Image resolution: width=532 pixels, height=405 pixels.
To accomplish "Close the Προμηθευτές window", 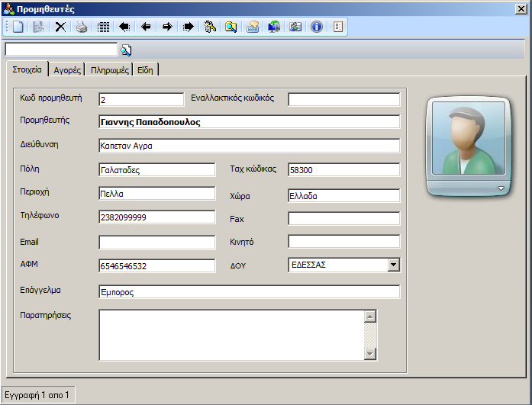I will coord(521,9).
